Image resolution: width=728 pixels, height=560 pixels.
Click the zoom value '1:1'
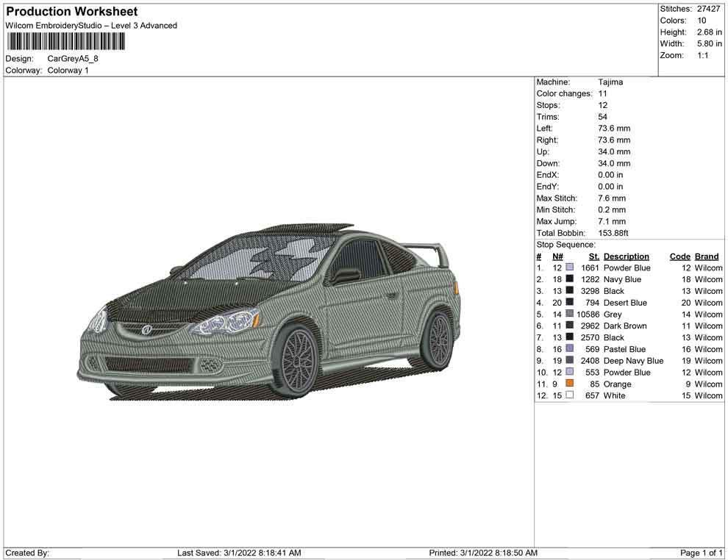click(x=702, y=55)
